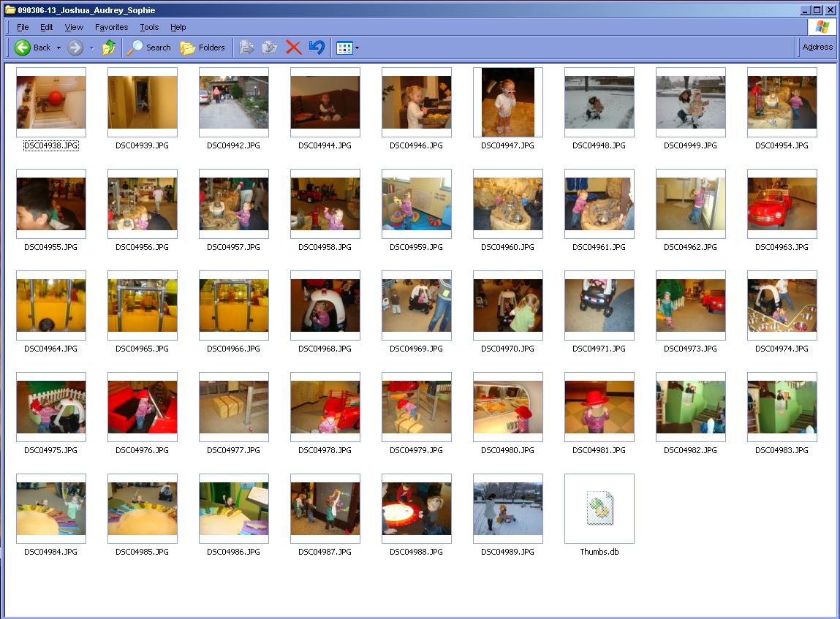Click the file name DSC04958.JPG
This screenshot has height=619, width=840.
(325, 247)
